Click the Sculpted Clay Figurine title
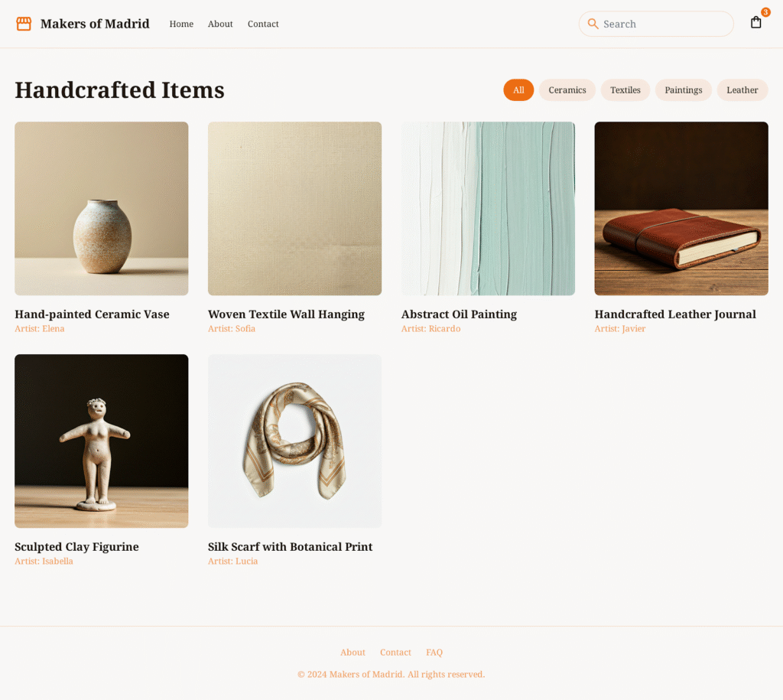The image size is (783, 700). 76,546
